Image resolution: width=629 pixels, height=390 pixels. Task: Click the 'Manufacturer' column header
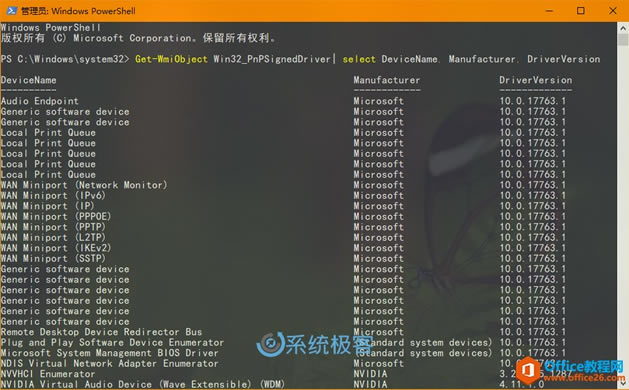pos(387,80)
